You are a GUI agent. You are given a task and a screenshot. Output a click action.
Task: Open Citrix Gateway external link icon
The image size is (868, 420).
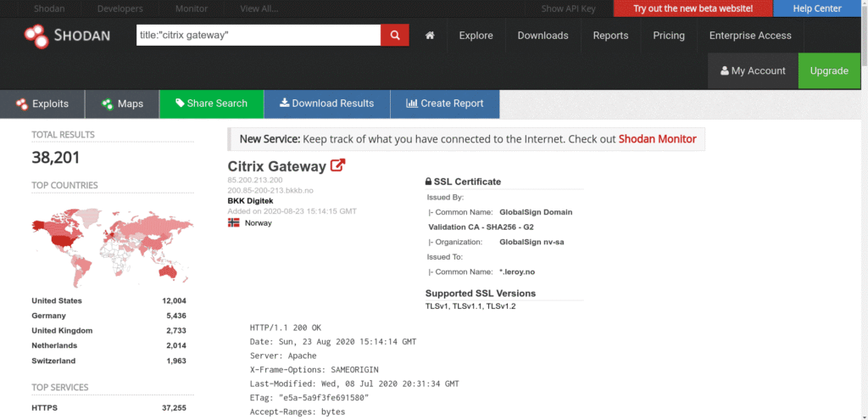(337, 165)
